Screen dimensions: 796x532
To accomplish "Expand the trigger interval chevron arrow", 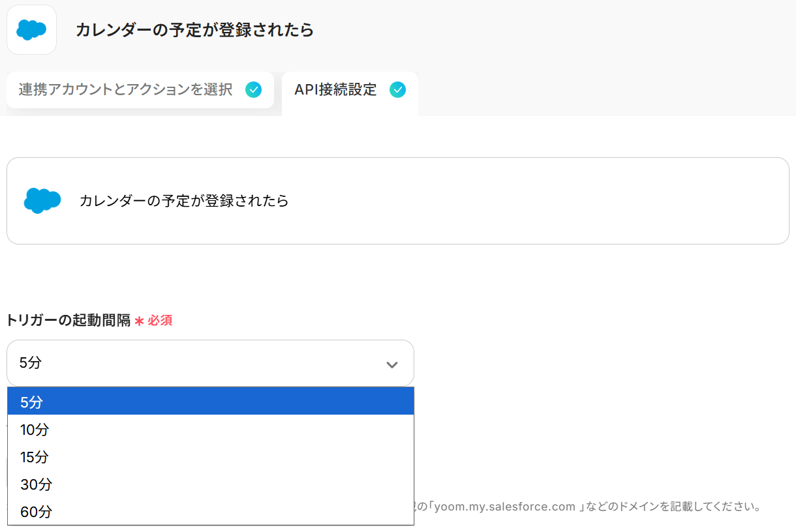I will click(391, 364).
